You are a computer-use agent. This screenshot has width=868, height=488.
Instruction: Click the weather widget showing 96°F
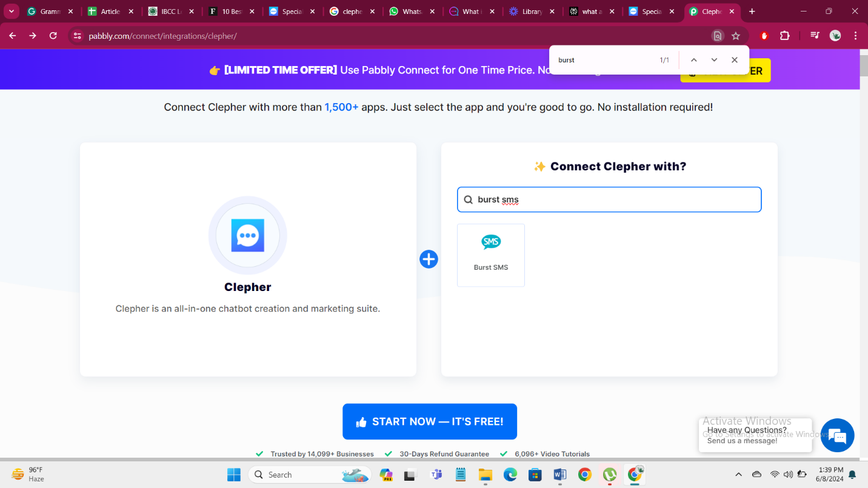[x=28, y=475]
